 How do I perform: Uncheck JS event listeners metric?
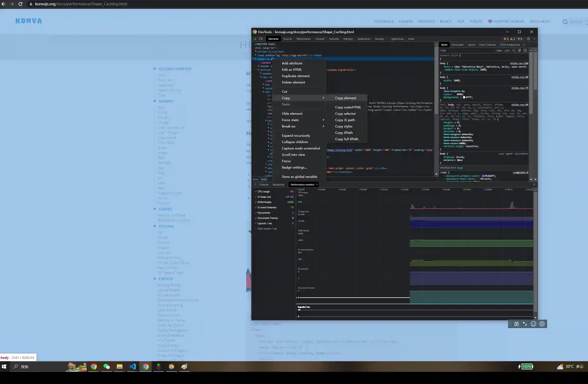pyautogui.click(x=256, y=207)
